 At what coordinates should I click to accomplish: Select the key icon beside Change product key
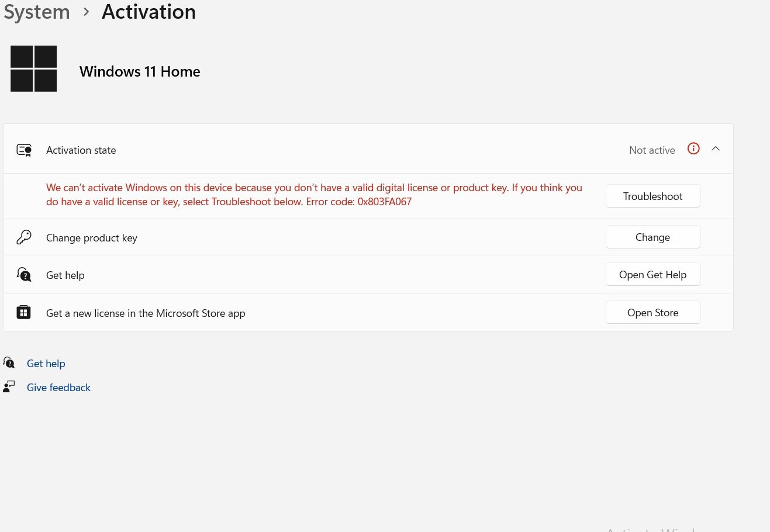(x=23, y=237)
